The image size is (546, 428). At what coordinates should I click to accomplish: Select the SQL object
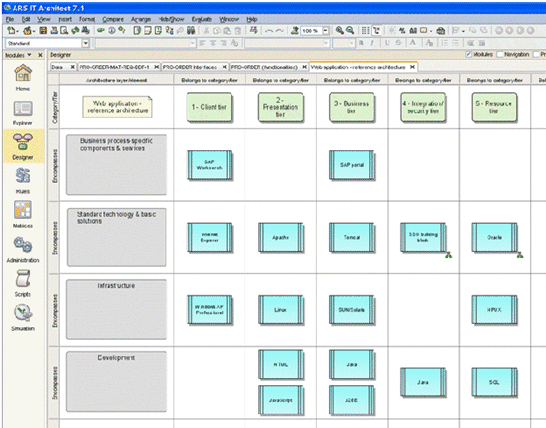pos(494,382)
